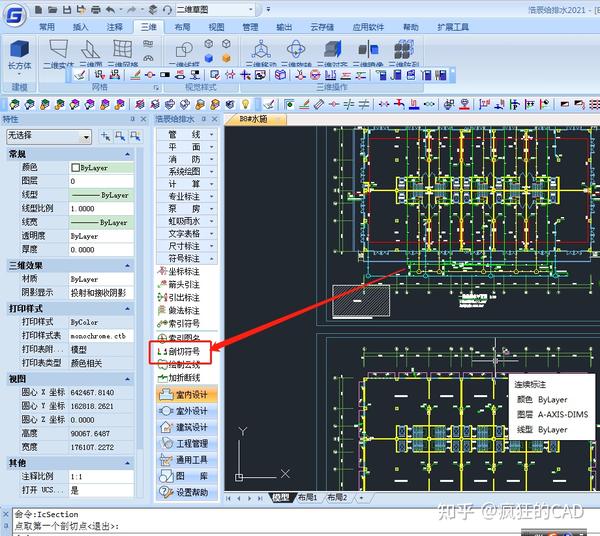Collapse the 符号标注 menu group
The height and width of the screenshot is (536, 600).
click(x=187, y=258)
